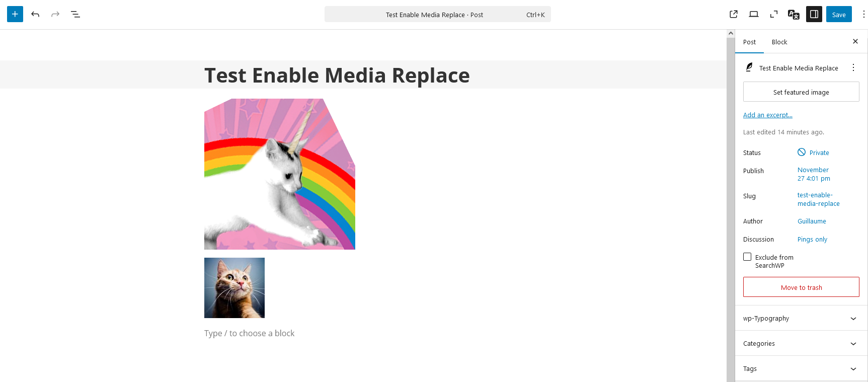
Task: Expand the wp-Typography panel
Action: (x=801, y=318)
